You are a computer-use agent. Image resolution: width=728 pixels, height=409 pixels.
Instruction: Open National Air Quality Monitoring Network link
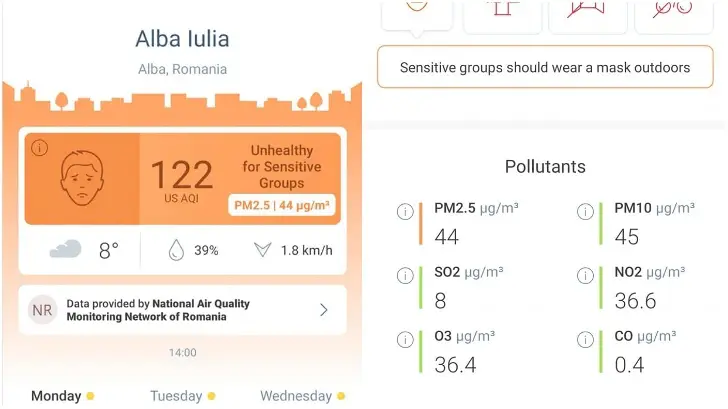tap(158, 310)
